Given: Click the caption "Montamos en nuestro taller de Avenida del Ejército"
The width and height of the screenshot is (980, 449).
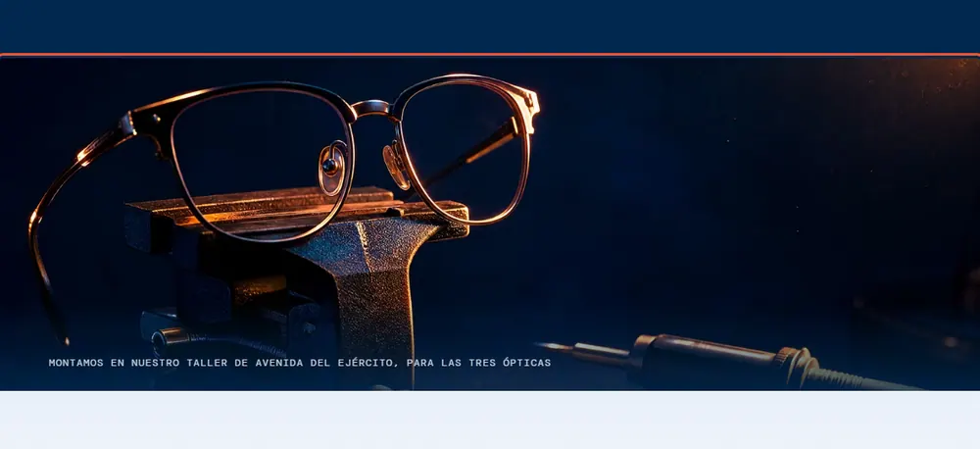Looking at the screenshot, I should (300, 363).
